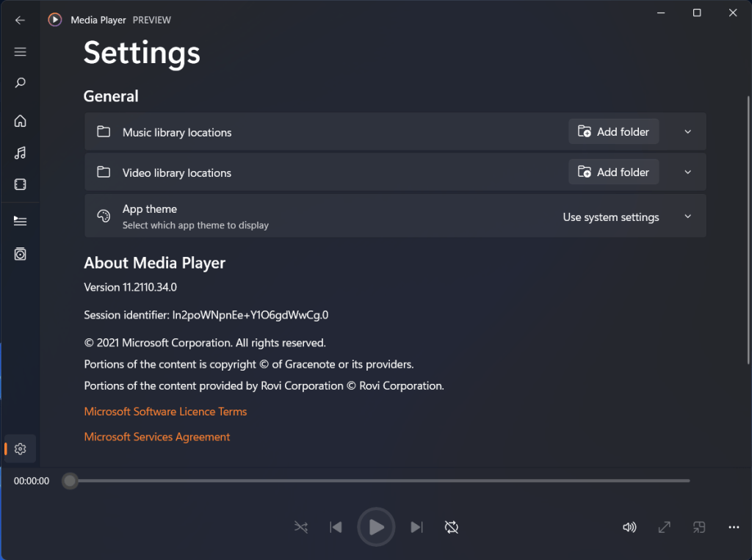The height and width of the screenshot is (560, 752).
Task: Toggle shuffle playback
Action: [x=300, y=527]
